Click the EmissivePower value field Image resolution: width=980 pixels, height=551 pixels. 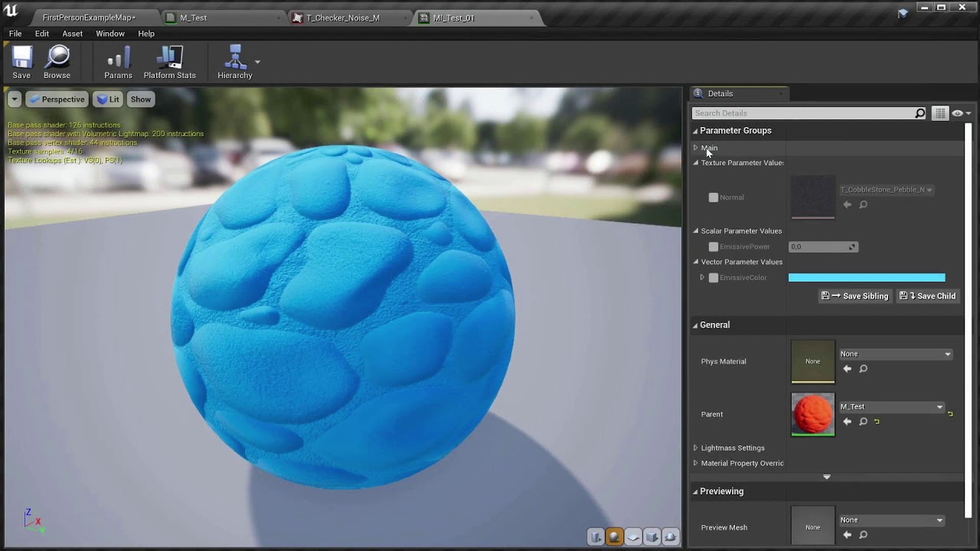coord(823,246)
